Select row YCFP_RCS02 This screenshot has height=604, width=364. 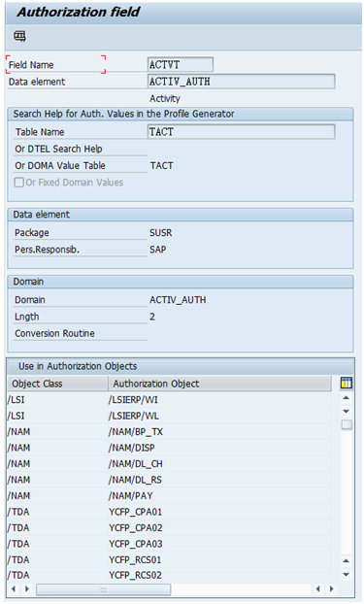(169, 575)
